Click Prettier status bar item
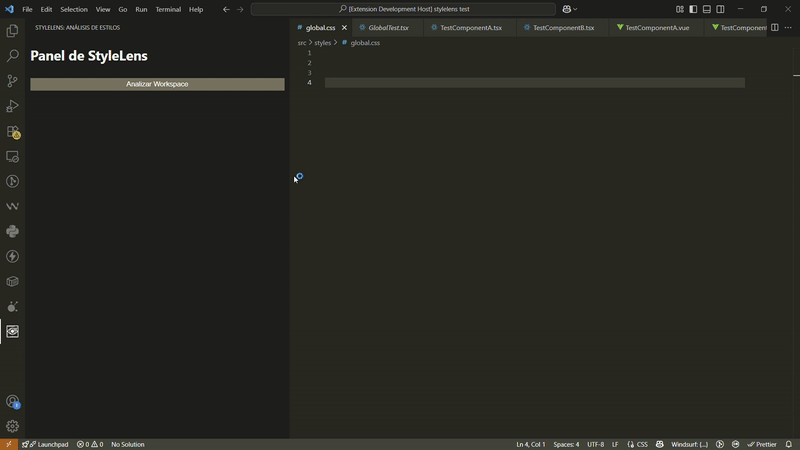Screen dimensions: 800x450 coord(762,444)
